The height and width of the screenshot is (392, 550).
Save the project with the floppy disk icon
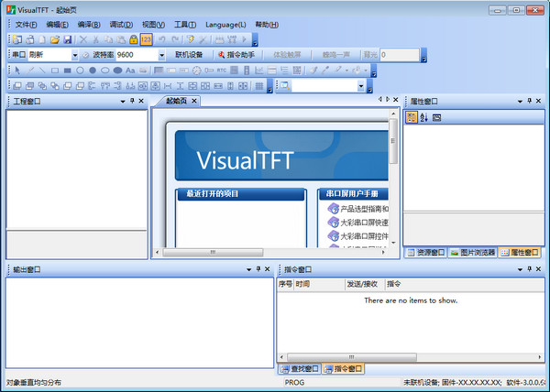(x=67, y=39)
